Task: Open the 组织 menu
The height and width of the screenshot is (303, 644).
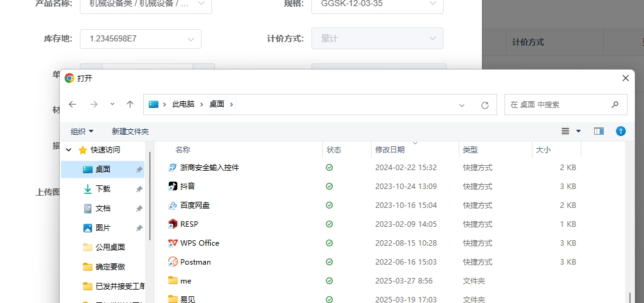Action: click(x=82, y=131)
